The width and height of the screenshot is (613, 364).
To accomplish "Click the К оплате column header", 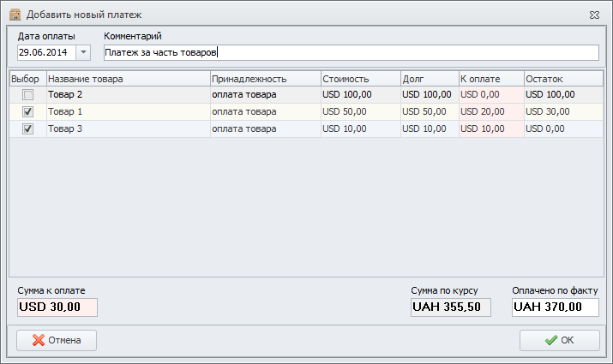I will (x=490, y=79).
